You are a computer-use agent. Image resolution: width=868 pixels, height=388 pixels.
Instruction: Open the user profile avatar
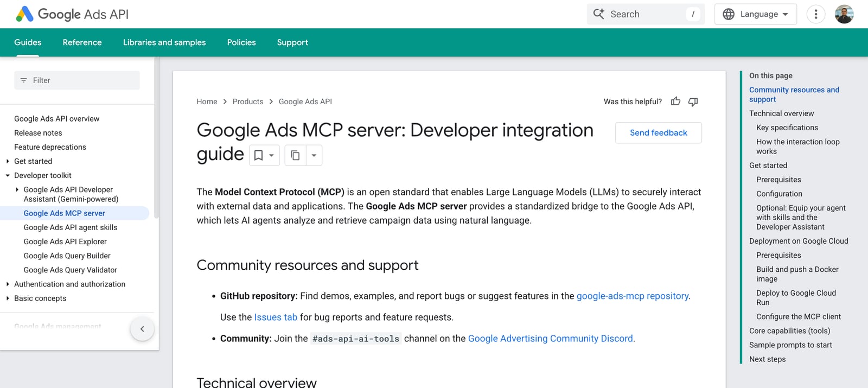pos(844,14)
